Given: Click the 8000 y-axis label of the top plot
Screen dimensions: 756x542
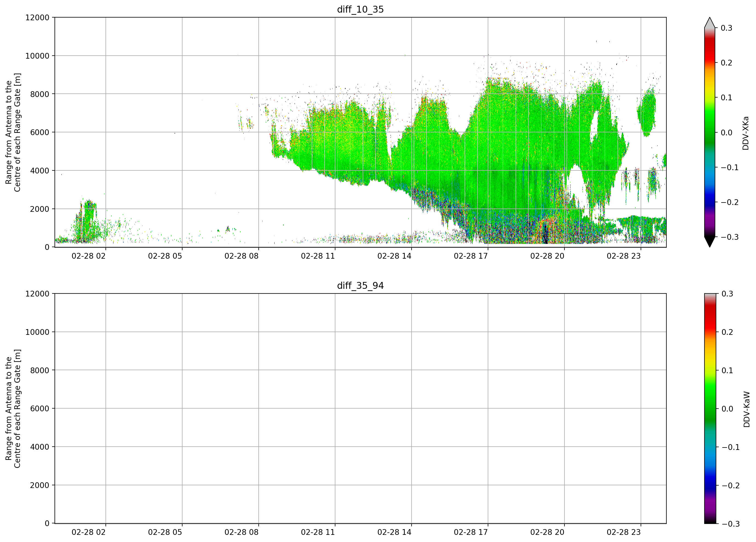Looking at the screenshot, I should [x=40, y=94].
